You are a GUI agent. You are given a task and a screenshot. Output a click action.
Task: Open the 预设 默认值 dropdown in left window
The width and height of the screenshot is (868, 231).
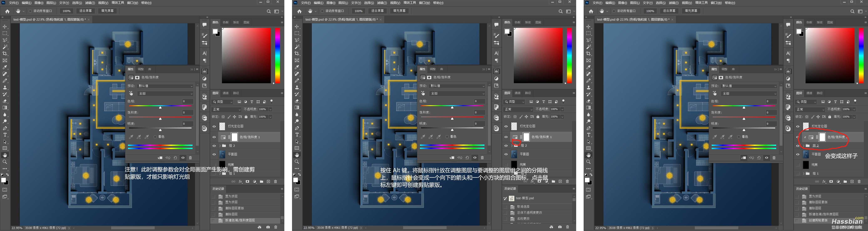click(165, 86)
